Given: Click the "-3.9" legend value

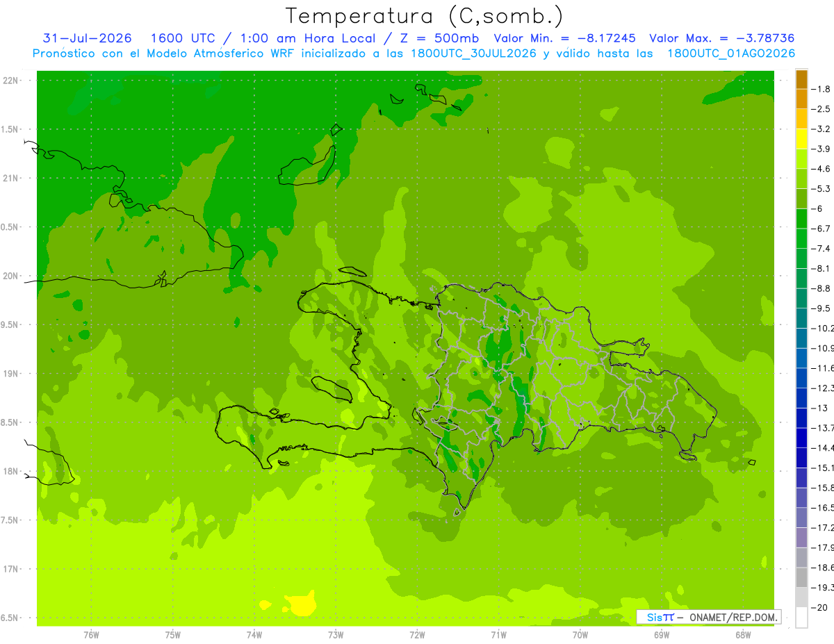Looking at the screenshot, I should coord(822,149).
